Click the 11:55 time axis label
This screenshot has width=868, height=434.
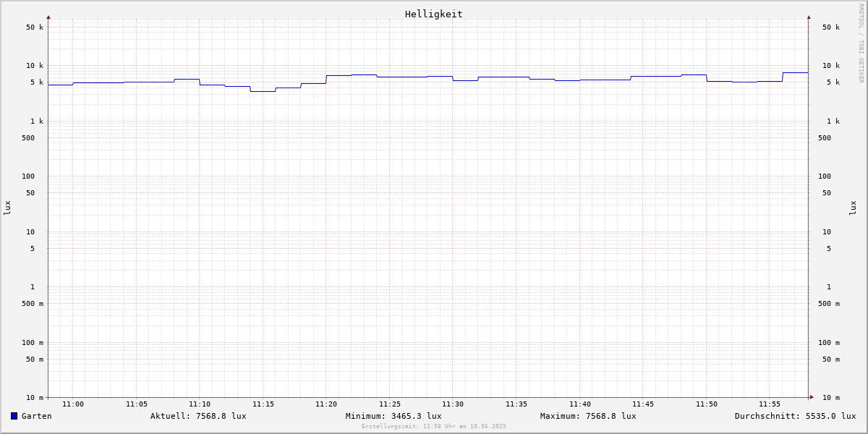point(770,404)
